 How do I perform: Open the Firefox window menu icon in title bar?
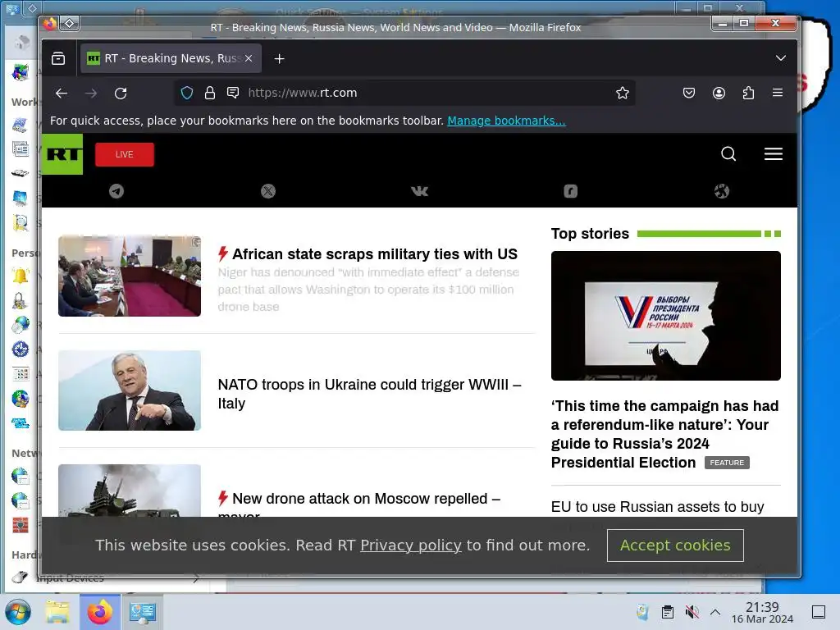click(50, 24)
